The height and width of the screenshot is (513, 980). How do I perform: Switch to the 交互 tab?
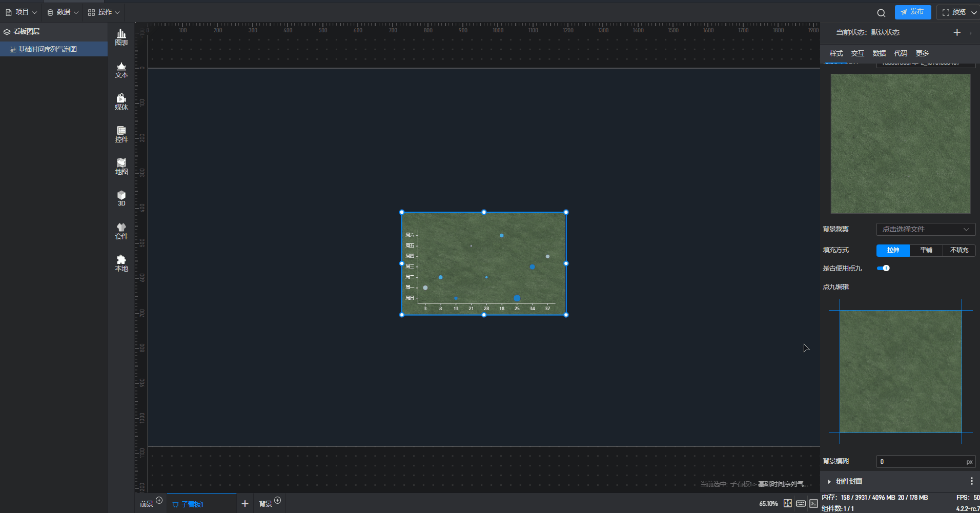[857, 53]
